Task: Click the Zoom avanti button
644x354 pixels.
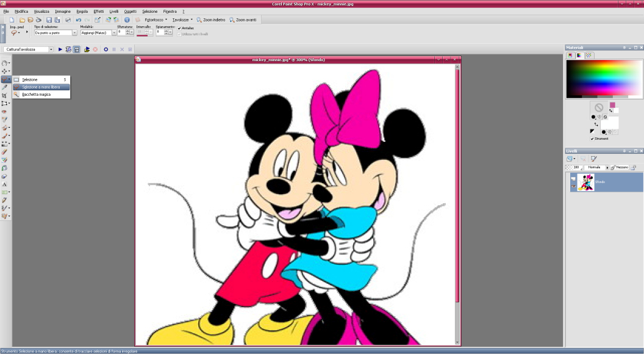Action: pos(243,20)
